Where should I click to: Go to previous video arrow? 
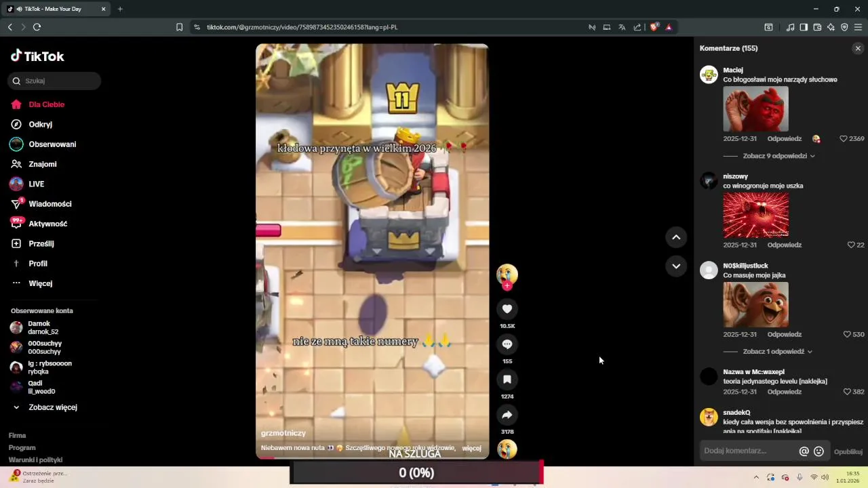tap(676, 237)
